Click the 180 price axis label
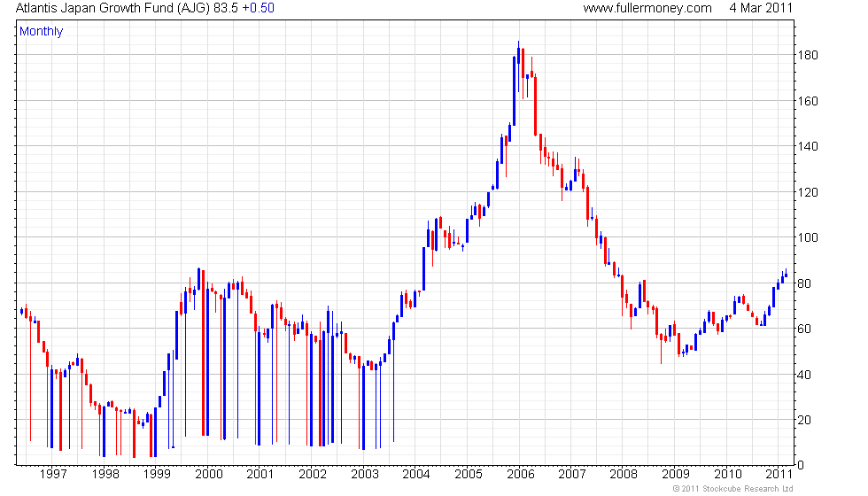 point(807,55)
